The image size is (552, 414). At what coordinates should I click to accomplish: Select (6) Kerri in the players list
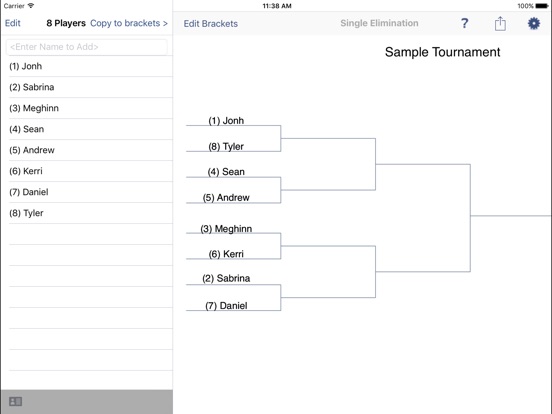pos(91,171)
